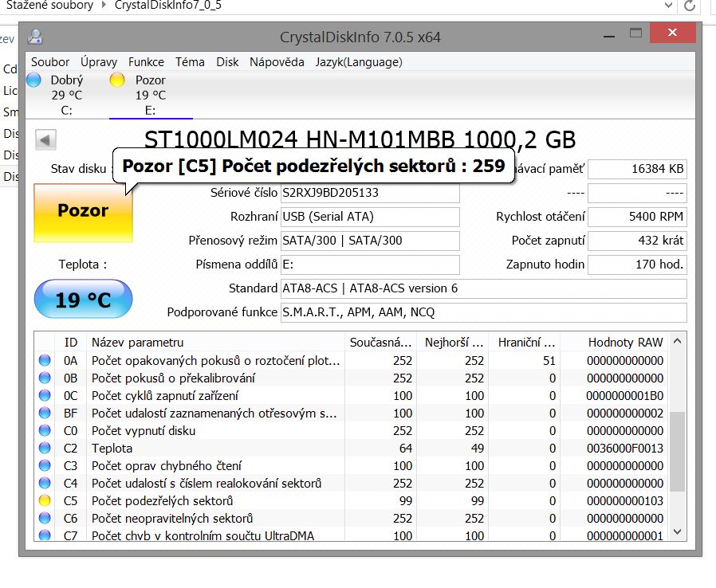Click the Současná column header
This screenshot has width=716, height=588.
pos(381,342)
